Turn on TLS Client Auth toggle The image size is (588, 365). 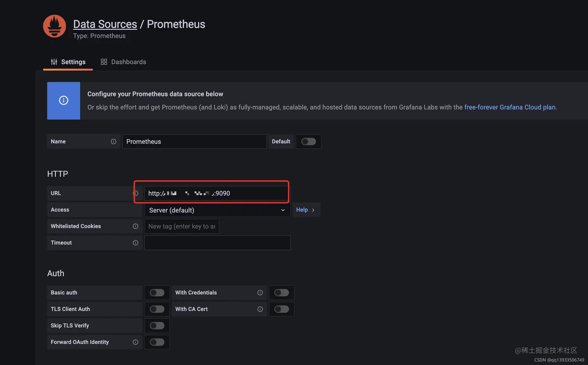tap(157, 309)
